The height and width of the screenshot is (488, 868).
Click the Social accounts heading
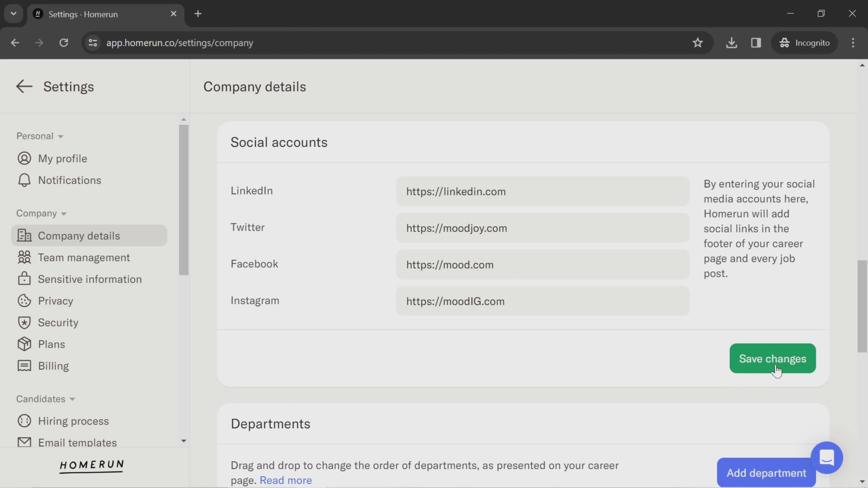(x=279, y=143)
